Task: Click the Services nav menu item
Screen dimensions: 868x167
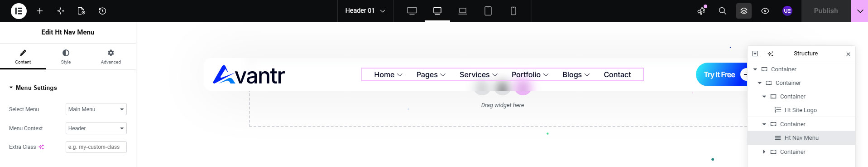Action: tap(478, 75)
